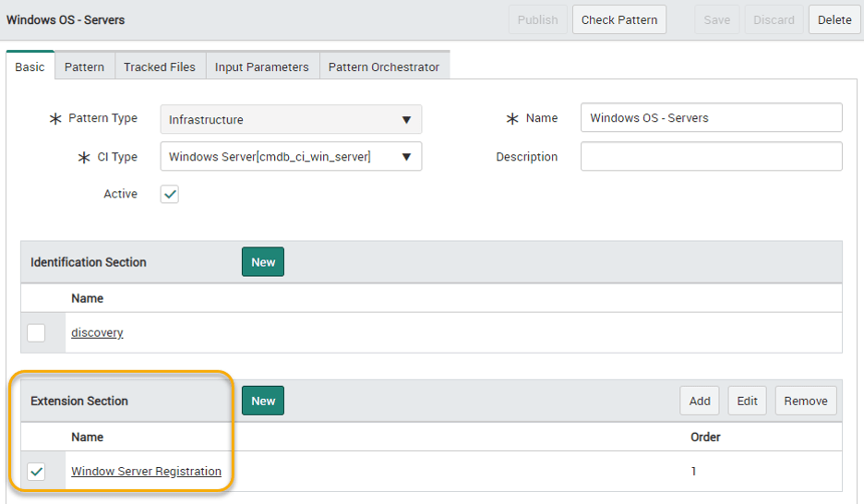Click the Discard button
864x504 pixels.
[x=774, y=19]
